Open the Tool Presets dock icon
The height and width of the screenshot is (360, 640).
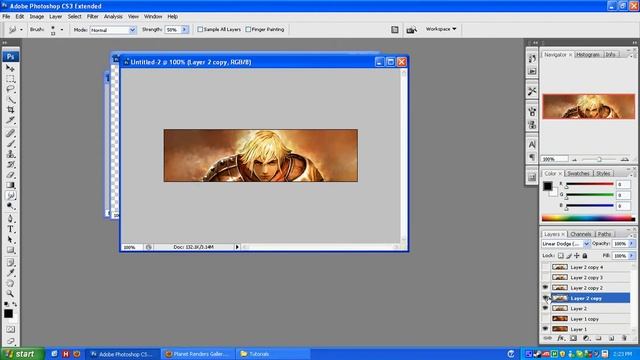pos(532,91)
